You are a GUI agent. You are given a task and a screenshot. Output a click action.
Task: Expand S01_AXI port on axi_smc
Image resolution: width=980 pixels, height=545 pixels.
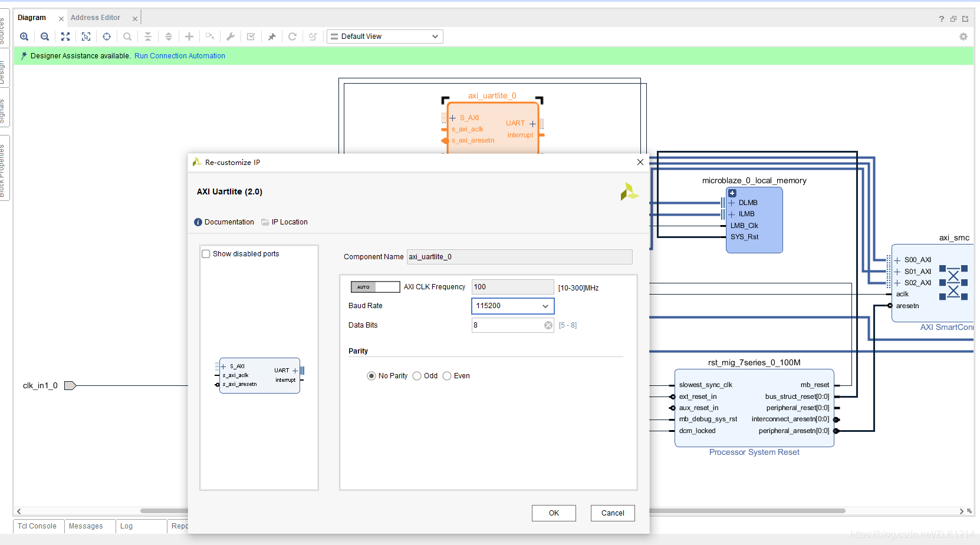(x=897, y=272)
